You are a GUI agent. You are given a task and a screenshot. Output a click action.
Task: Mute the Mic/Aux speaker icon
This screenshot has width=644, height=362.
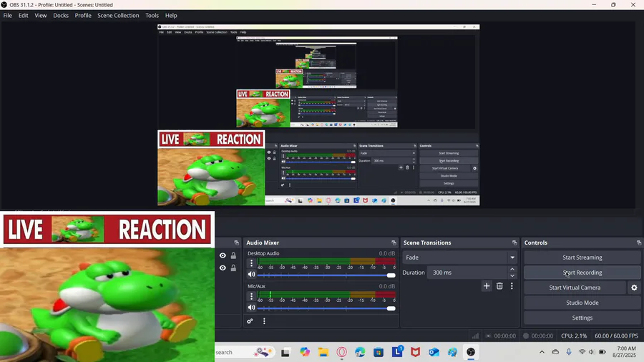pos(251,308)
